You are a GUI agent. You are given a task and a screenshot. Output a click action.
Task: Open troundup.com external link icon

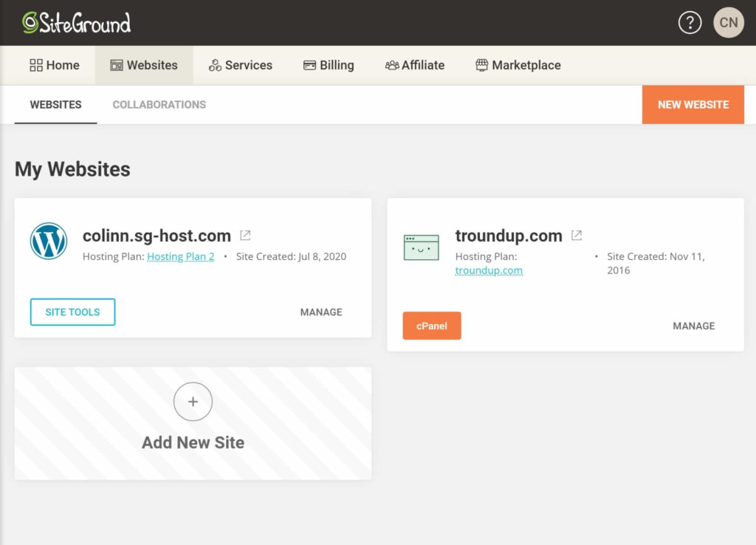577,236
